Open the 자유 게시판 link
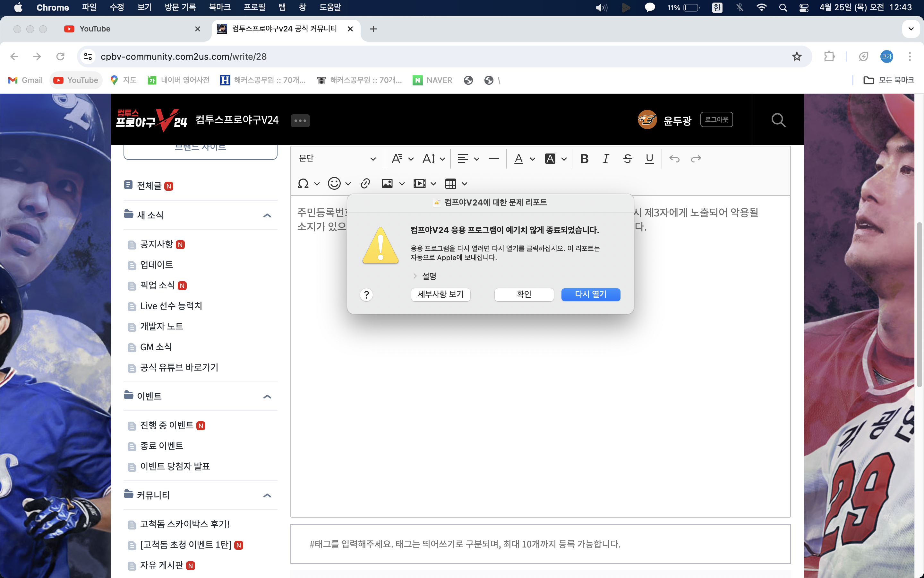This screenshot has height=578, width=924. click(161, 565)
